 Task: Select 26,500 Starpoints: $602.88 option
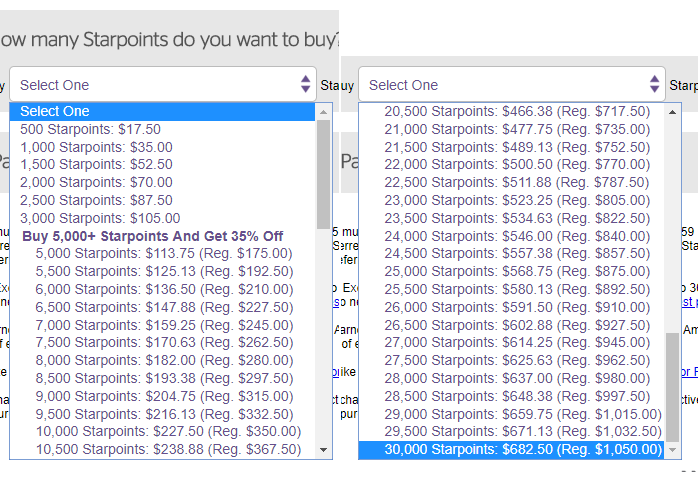coord(512,325)
